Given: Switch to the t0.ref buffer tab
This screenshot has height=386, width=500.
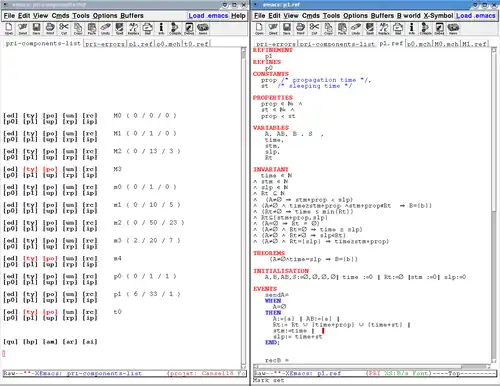Looking at the screenshot, I should tap(196, 44).
